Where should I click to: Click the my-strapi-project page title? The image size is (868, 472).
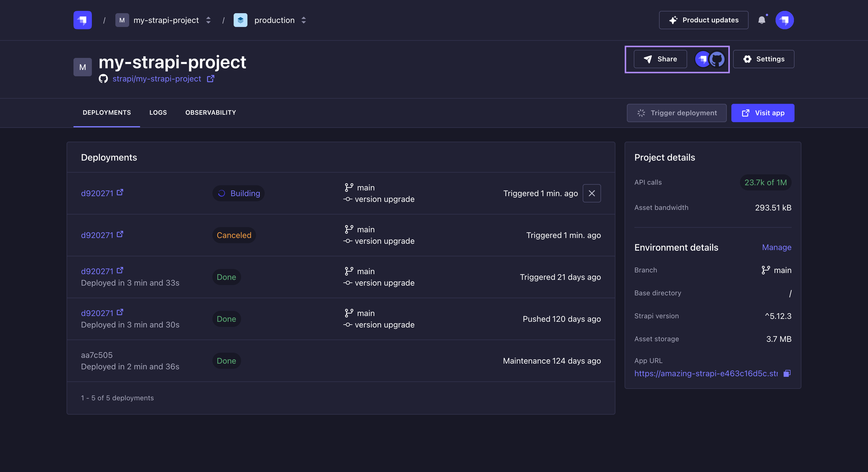coord(172,62)
